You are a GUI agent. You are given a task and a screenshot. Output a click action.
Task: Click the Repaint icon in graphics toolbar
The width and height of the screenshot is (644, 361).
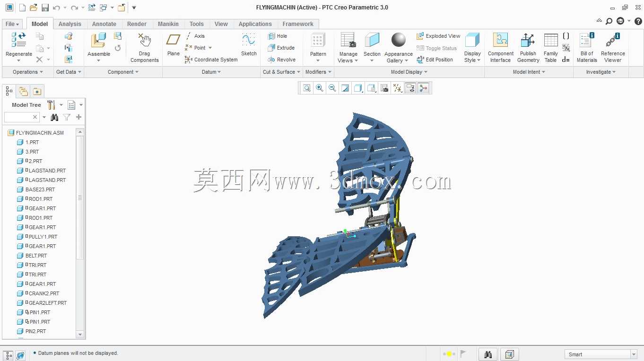345,88
